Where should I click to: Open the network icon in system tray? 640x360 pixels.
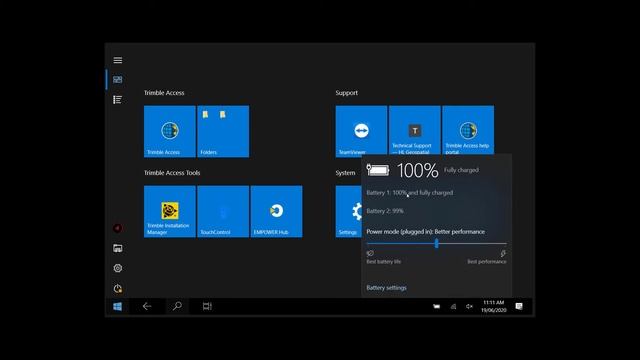coord(453,307)
